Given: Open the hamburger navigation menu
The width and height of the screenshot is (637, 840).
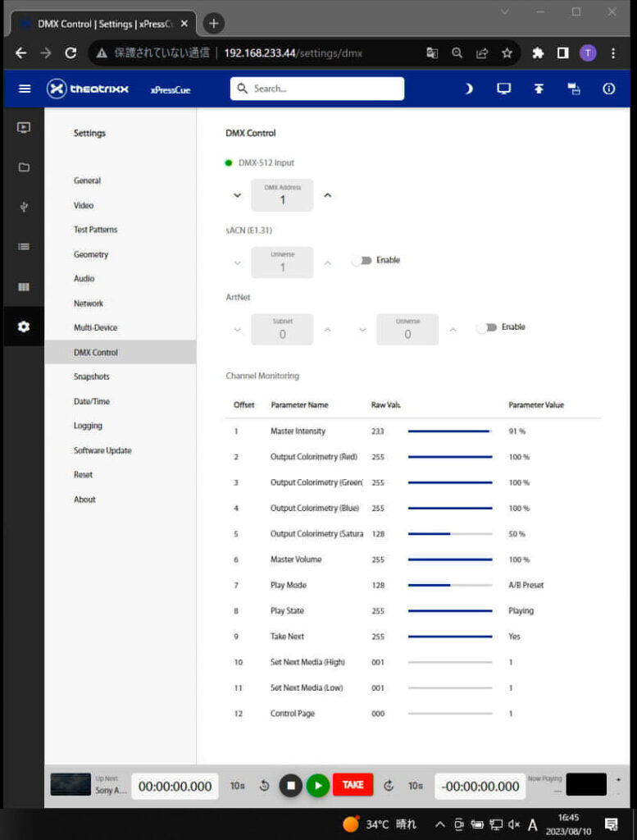Looking at the screenshot, I should click(25, 89).
